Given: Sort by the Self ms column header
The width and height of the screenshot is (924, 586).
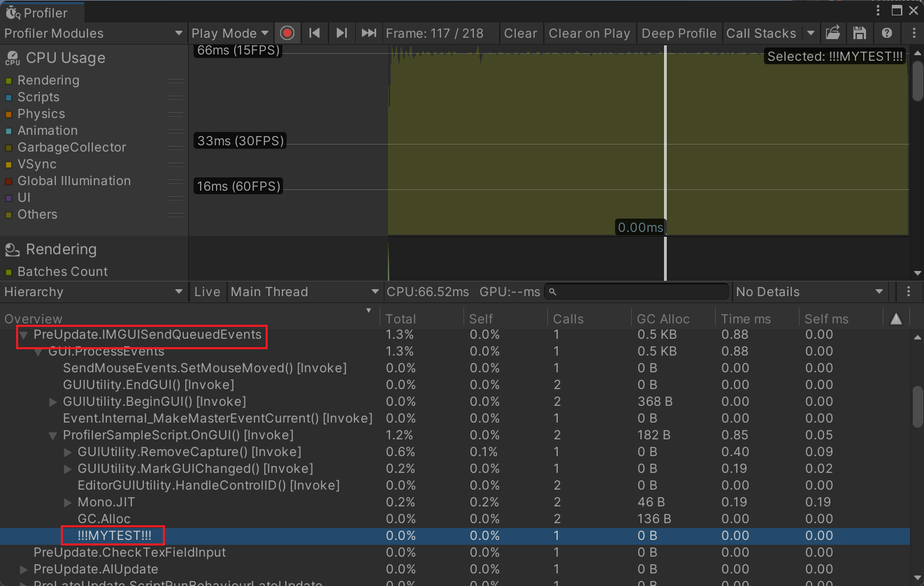Looking at the screenshot, I should [840, 318].
